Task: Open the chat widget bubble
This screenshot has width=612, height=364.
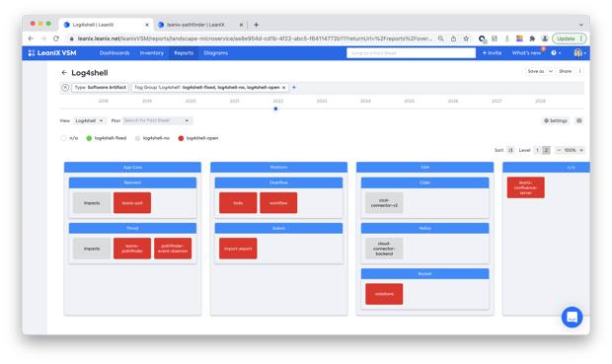Action: pos(572,317)
